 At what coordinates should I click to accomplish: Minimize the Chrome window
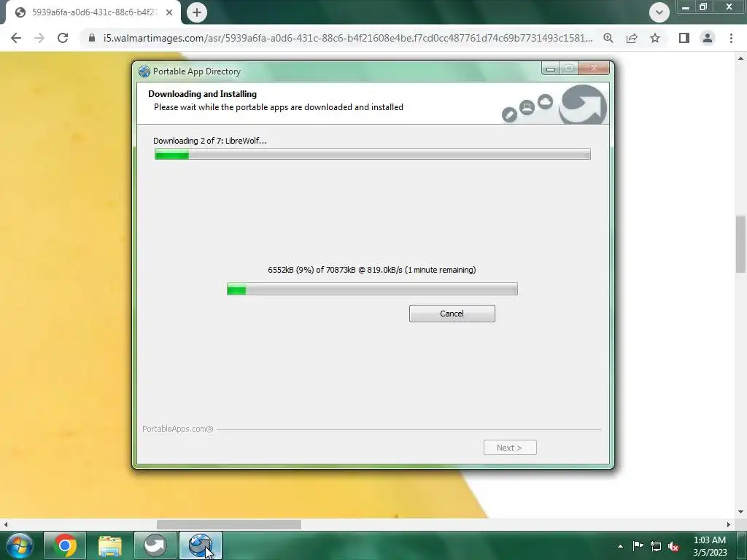point(686,7)
